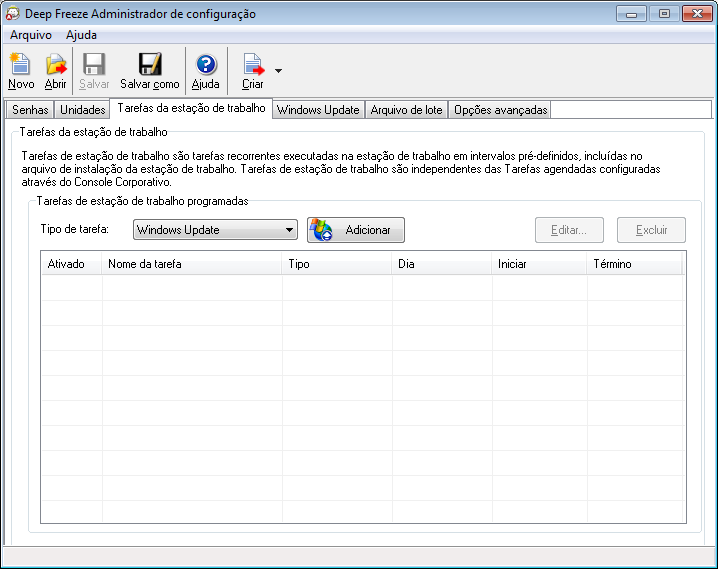Choose the Salvar como toolbar icon
This screenshot has width=718, height=569.
coord(150,71)
